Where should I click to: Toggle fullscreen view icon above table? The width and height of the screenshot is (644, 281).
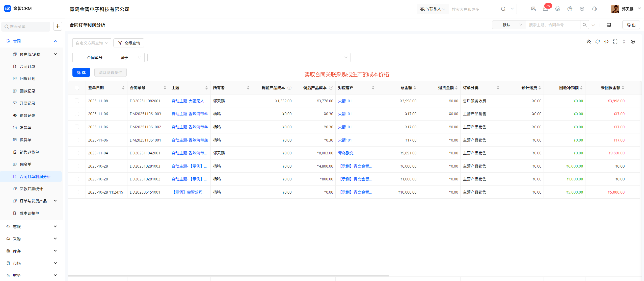tap(615, 42)
